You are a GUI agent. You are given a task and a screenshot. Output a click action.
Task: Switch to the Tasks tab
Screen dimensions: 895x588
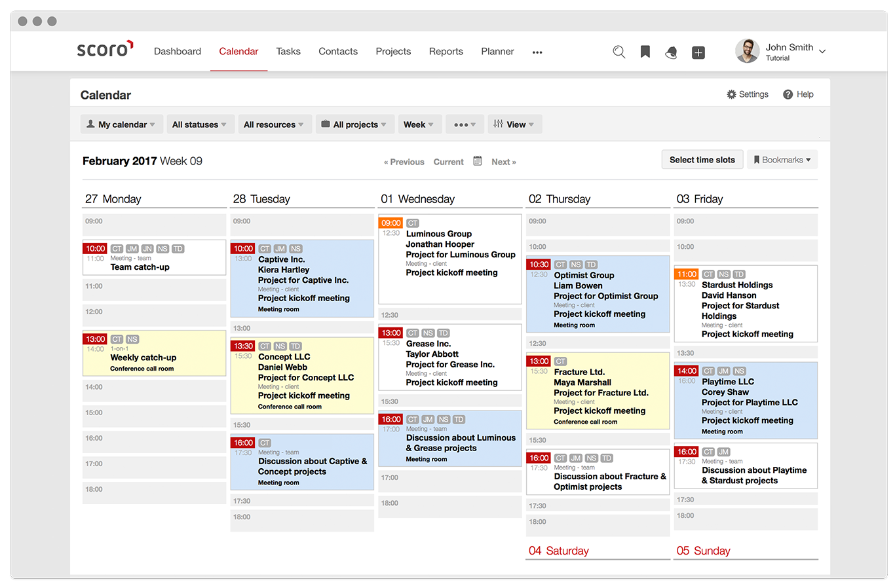pyautogui.click(x=288, y=51)
